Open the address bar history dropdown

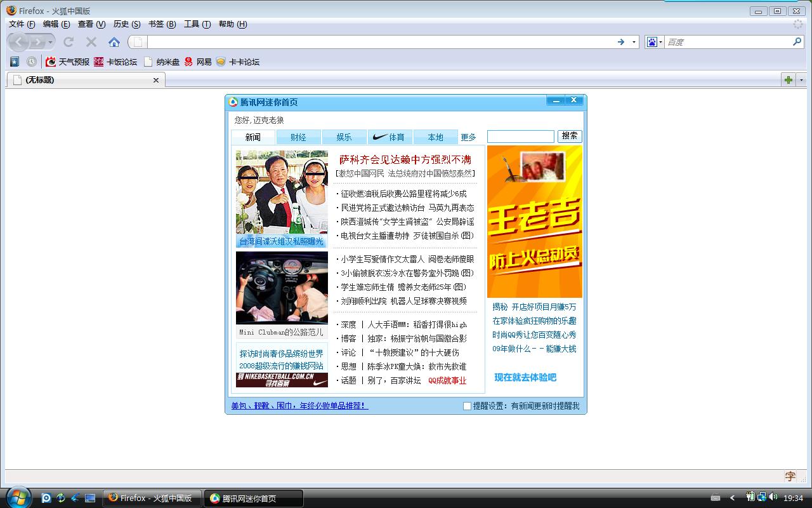634,42
